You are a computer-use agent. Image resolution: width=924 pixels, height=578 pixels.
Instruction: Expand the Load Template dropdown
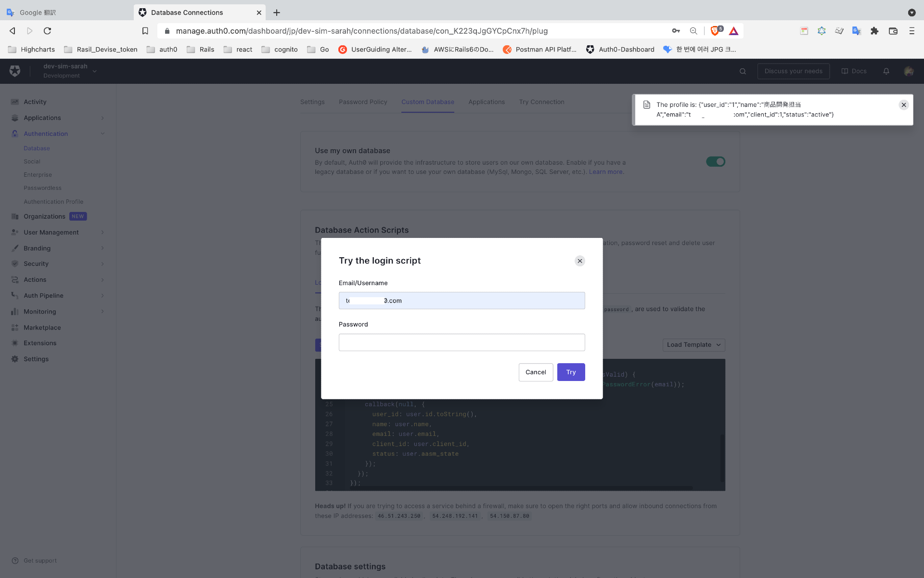tap(693, 345)
